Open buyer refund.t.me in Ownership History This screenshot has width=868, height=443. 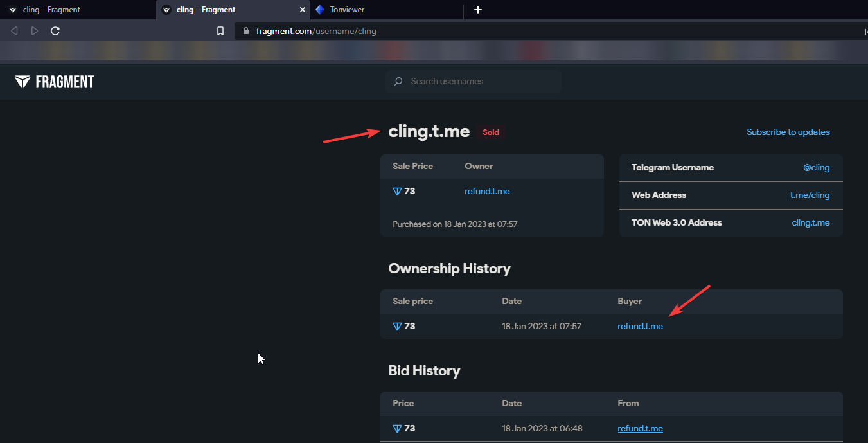click(640, 326)
